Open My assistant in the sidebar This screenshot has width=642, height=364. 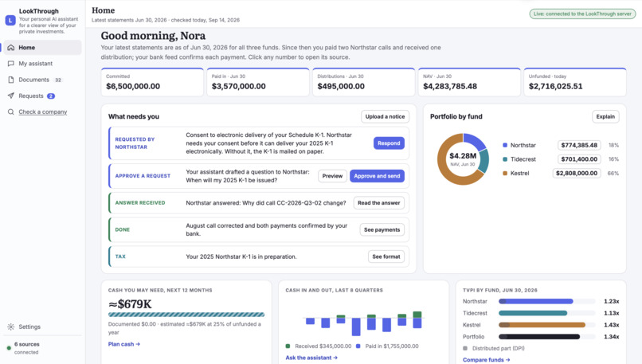42,64
